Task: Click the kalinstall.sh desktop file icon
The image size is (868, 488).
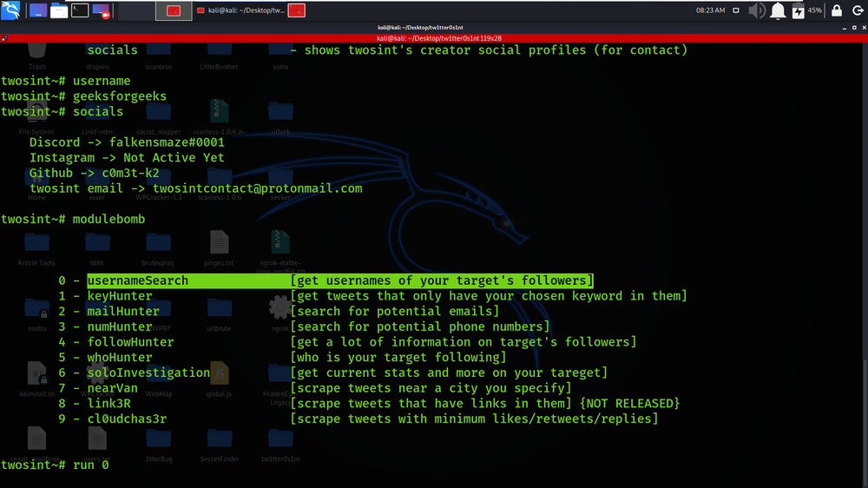Action: (37, 380)
